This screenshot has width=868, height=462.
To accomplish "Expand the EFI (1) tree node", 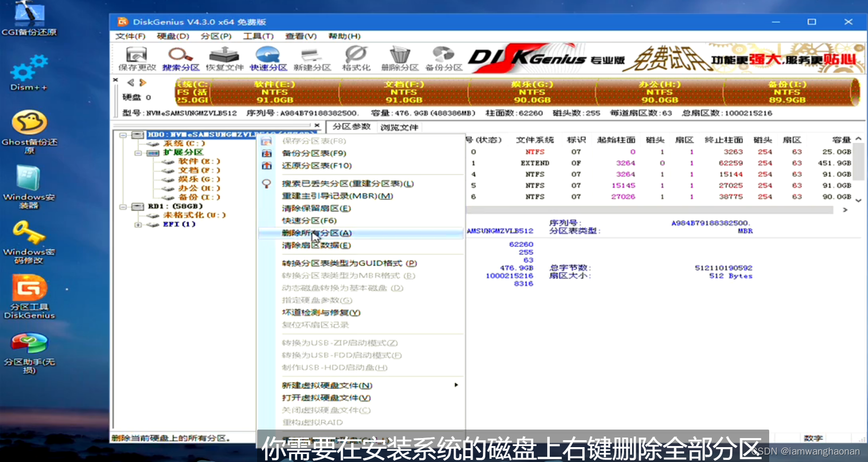I will tap(138, 224).
